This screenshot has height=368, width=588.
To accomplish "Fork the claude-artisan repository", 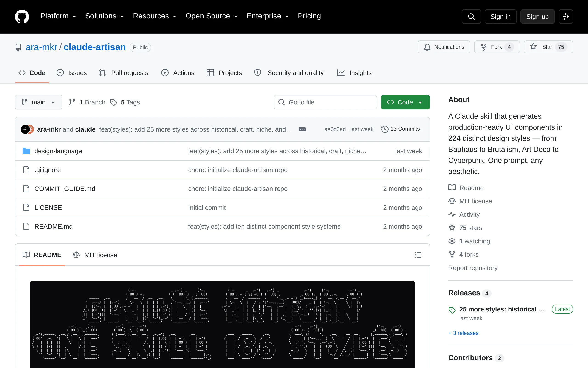I will (497, 47).
